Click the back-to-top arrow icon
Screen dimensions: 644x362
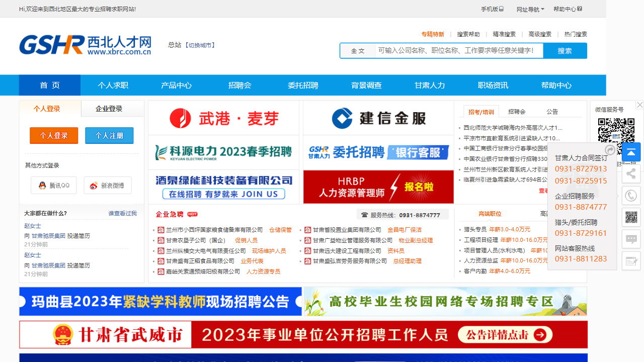click(x=631, y=152)
